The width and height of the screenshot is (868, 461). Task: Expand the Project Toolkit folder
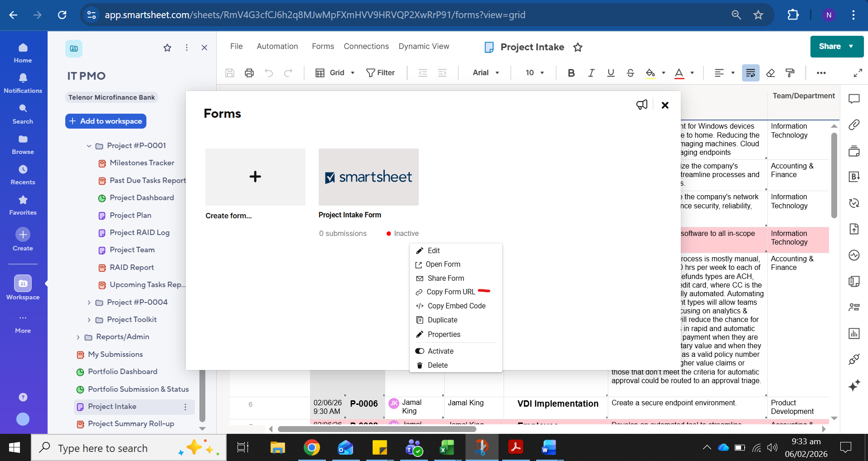pyautogui.click(x=89, y=320)
